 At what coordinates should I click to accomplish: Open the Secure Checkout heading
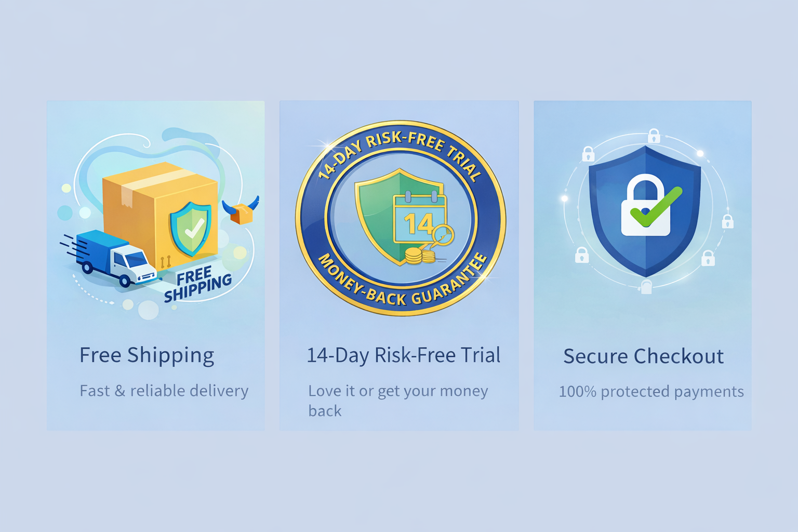coord(643,356)
